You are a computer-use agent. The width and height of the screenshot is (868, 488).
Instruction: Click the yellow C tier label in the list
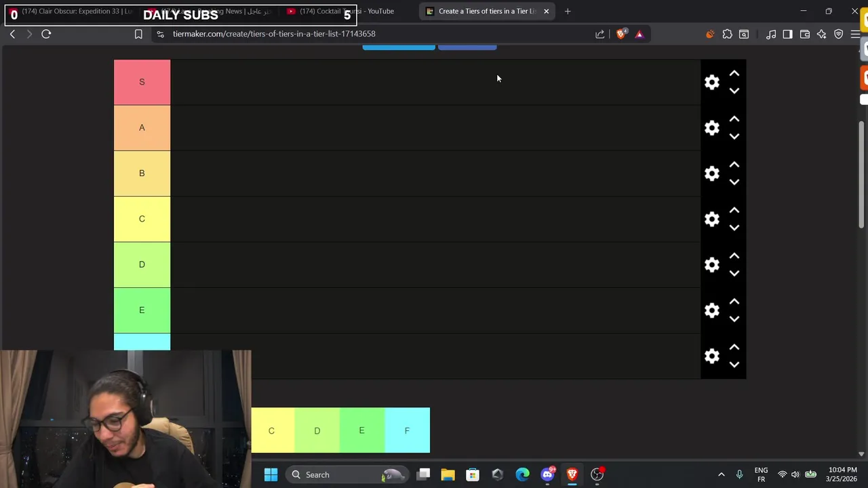(x=142, y=219)
